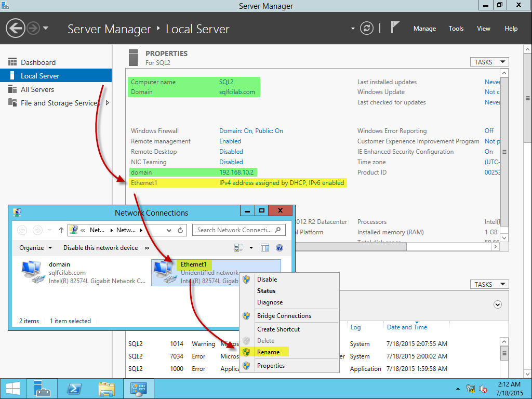Open the notifications flag
Screen dimensions: 532x399
395,27
